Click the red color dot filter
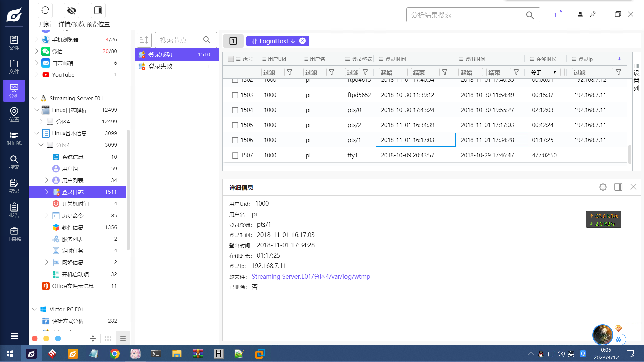Image resolution: width=644 pixels, height=362 pixels. tap(35, 339)
